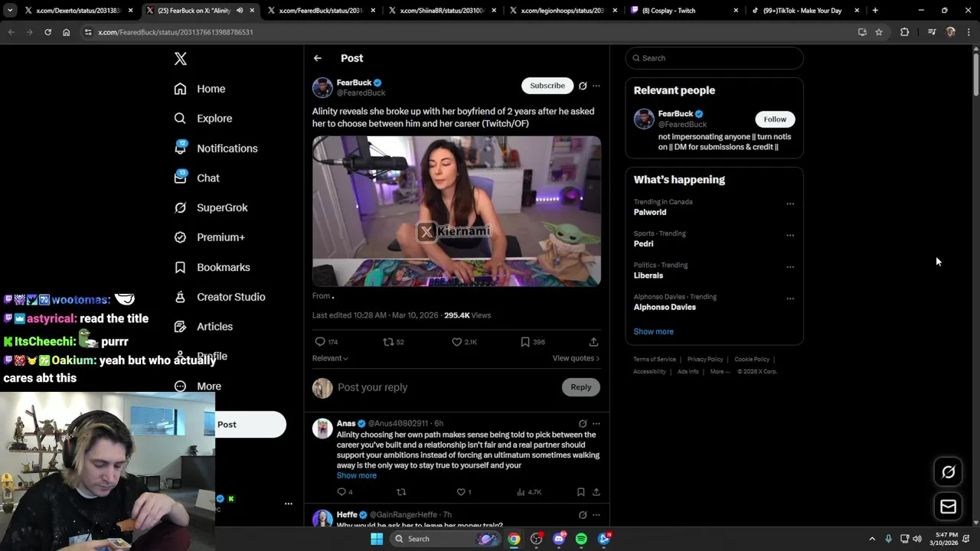Open Creator Studio in the sidebar

point(220,297)
